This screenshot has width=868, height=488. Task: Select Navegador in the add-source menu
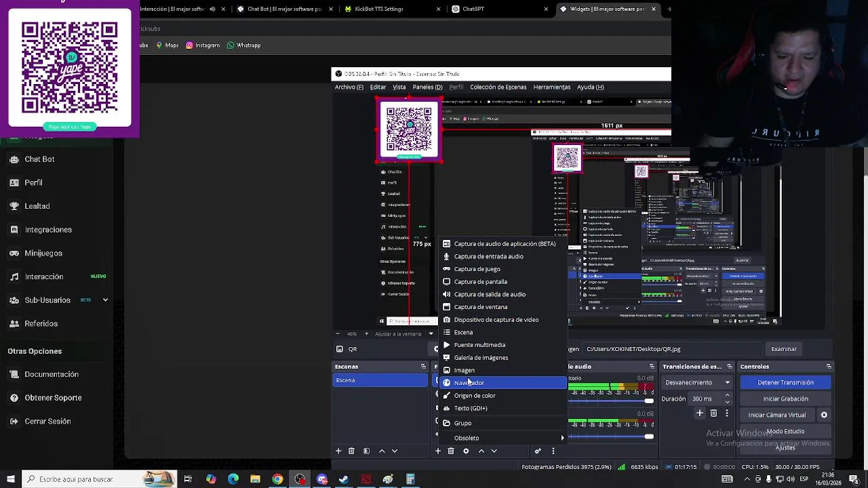pos(503,383)
